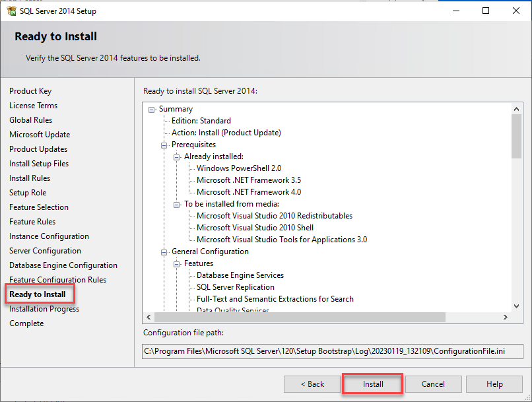Select the Database Engine Configuration step
Image resolution: width=532 pixels, height=402 pixels.
(x=63, y=265)
